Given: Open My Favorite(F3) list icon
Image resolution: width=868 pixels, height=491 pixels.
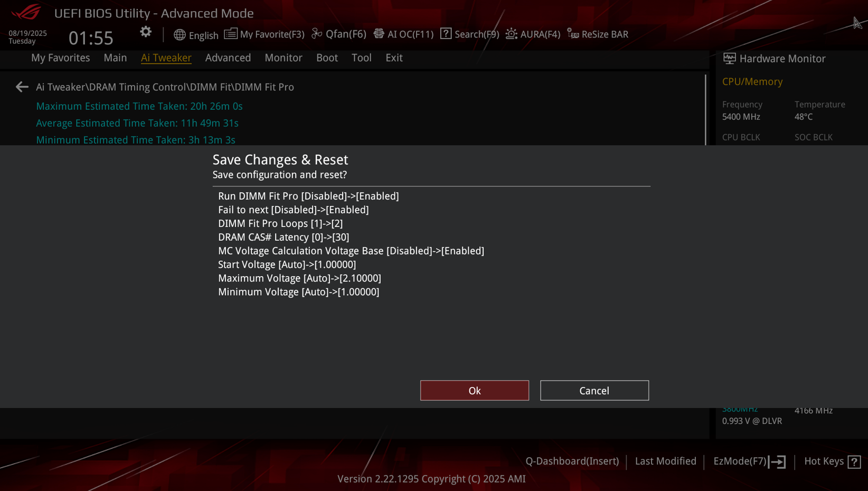Looking at the screenshot, I should point(231,34).
